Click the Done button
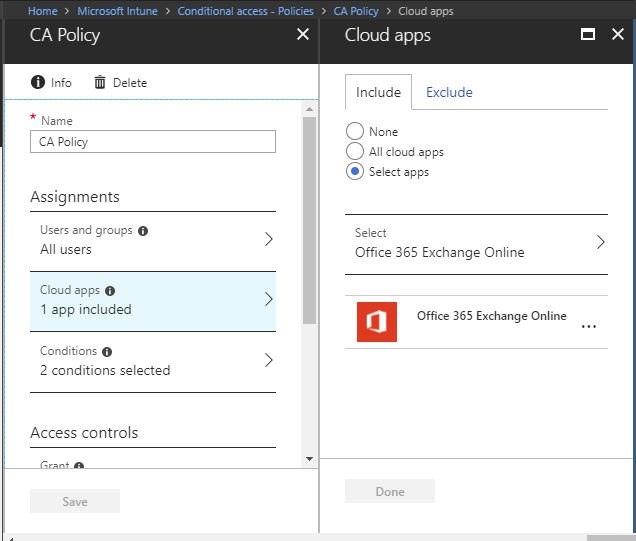This screenshot has width=636, height=541. click(x=390, y=491)
